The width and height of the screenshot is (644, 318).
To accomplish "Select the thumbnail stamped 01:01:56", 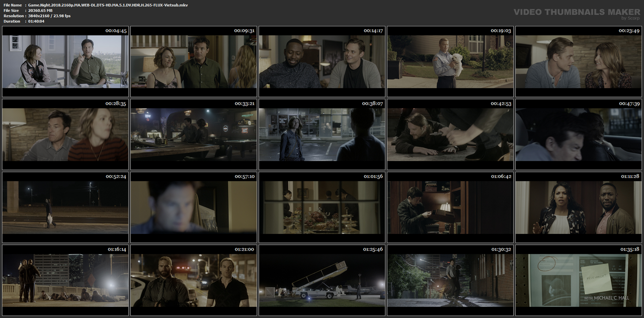I will pyautogui.click(x=322, y=207).
